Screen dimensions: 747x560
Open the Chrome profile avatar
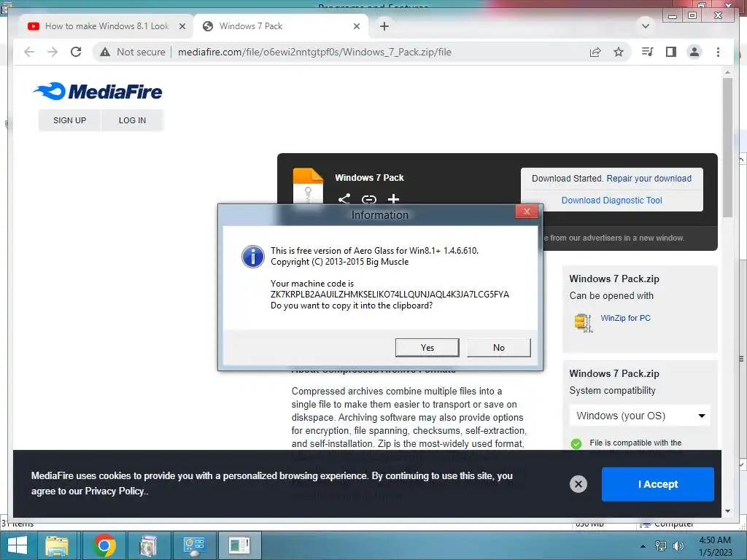click(x=694, y=52)
